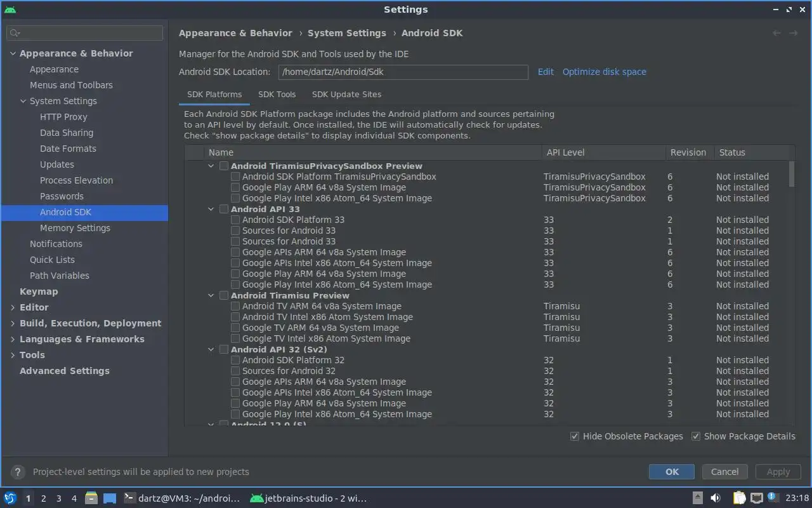Toggle Show Package Details checkbox

pos(696,436)
